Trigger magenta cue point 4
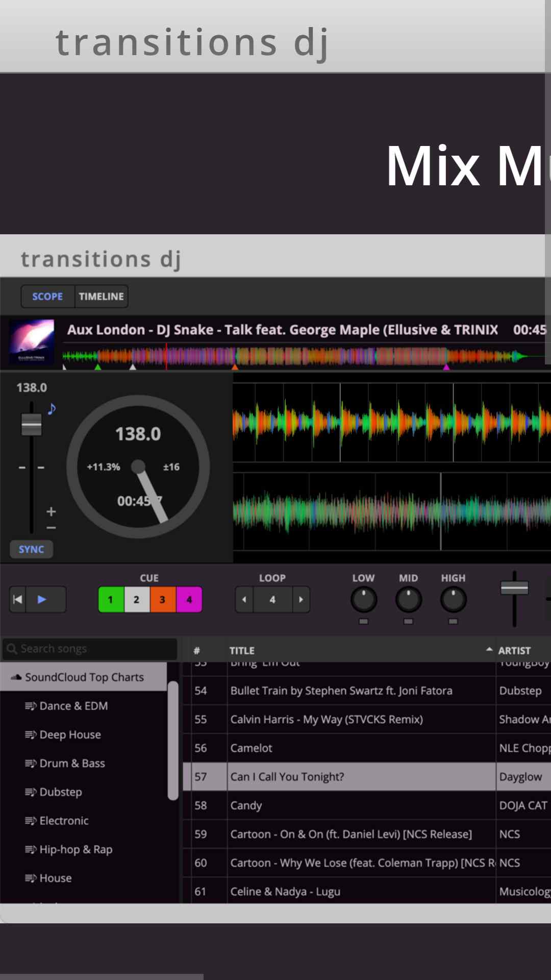 [189, 599]
